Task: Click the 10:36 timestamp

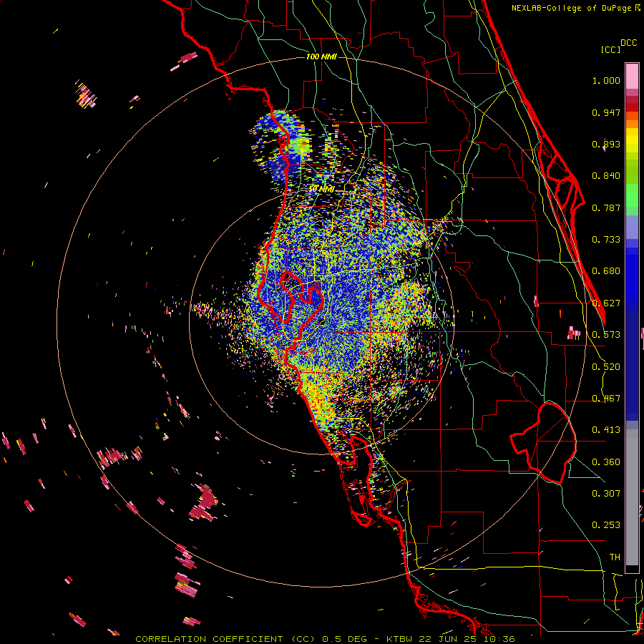Action: (x=499, y=639)
